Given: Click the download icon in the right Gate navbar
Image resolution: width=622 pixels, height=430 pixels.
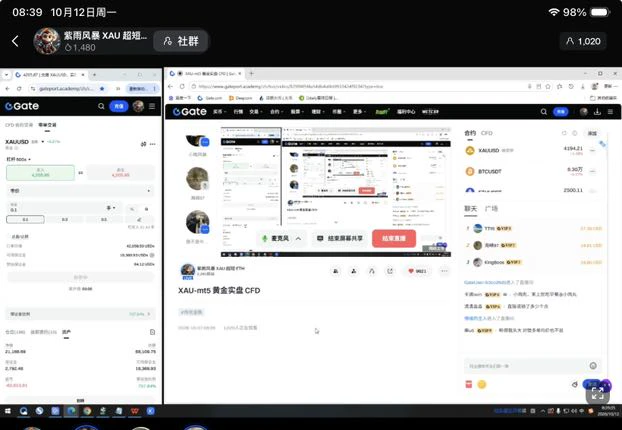Looking at the screenshot, I should pyautogui.click(x=597, y=112).
